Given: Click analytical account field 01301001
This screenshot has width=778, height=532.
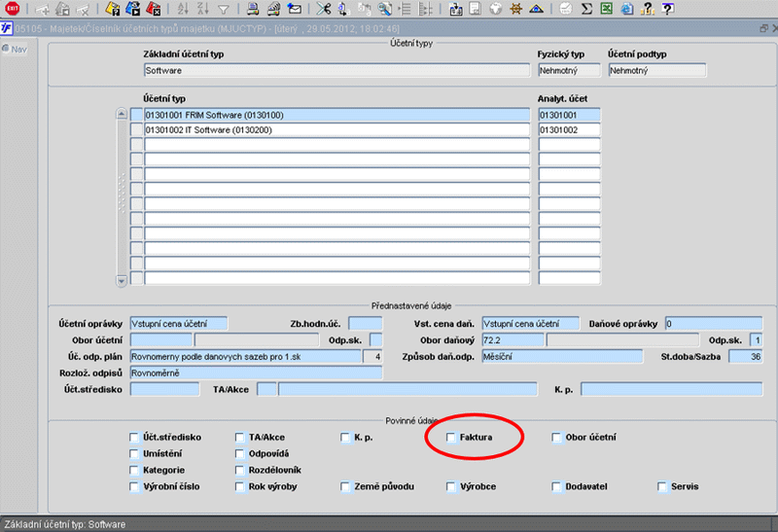Looking at the screenshot, I should point(569,115).
